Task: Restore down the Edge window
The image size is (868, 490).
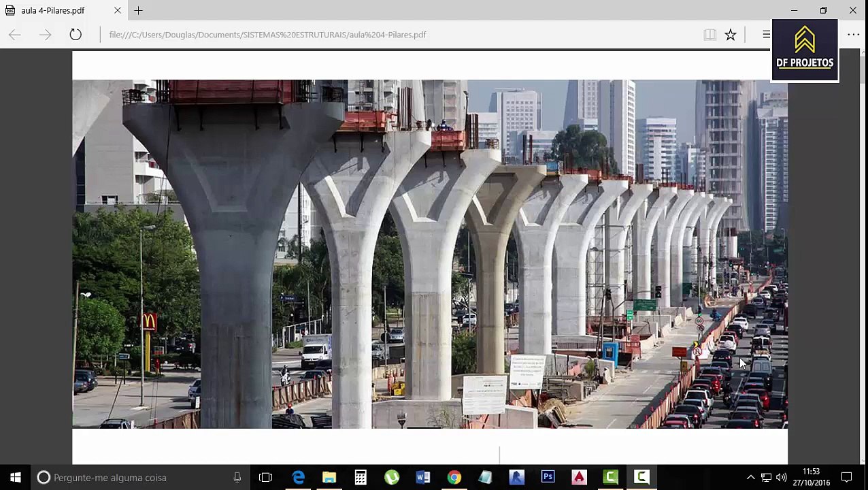Action: pyautogui.click(x=823, y=10)
